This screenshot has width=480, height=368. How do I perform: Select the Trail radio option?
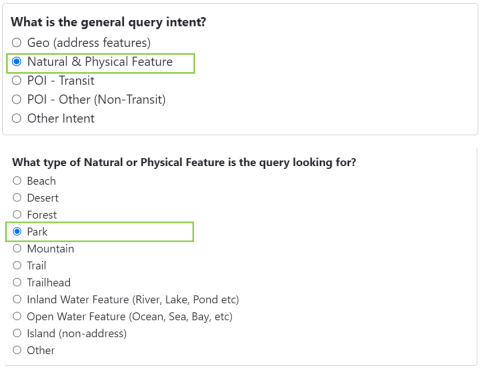click(x=17, y=266)
